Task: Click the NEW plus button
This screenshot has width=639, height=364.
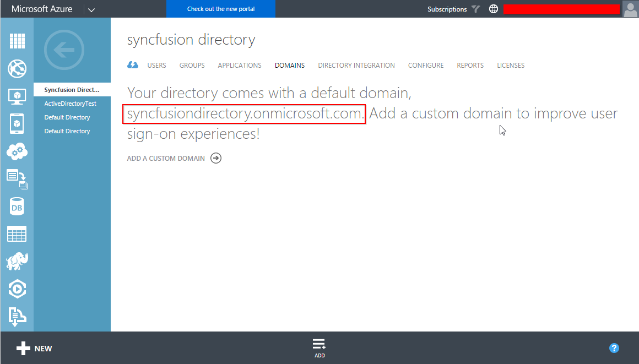Action: [34, 349]
